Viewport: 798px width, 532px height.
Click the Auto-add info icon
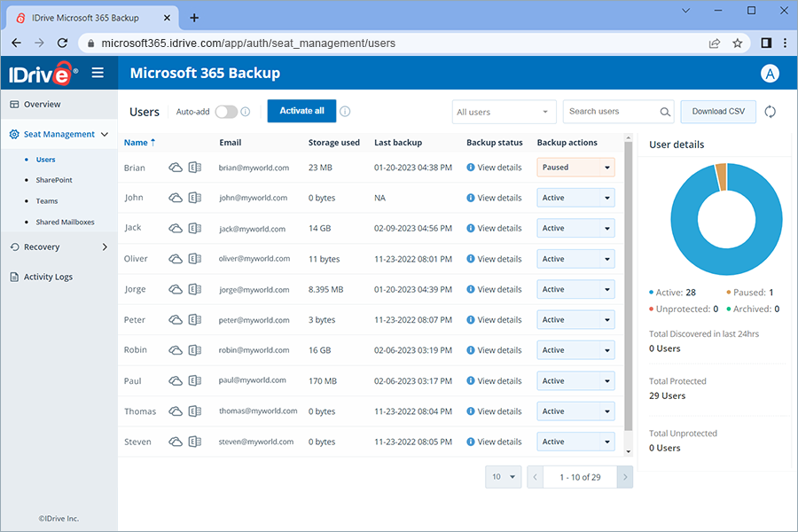point(246,112)
